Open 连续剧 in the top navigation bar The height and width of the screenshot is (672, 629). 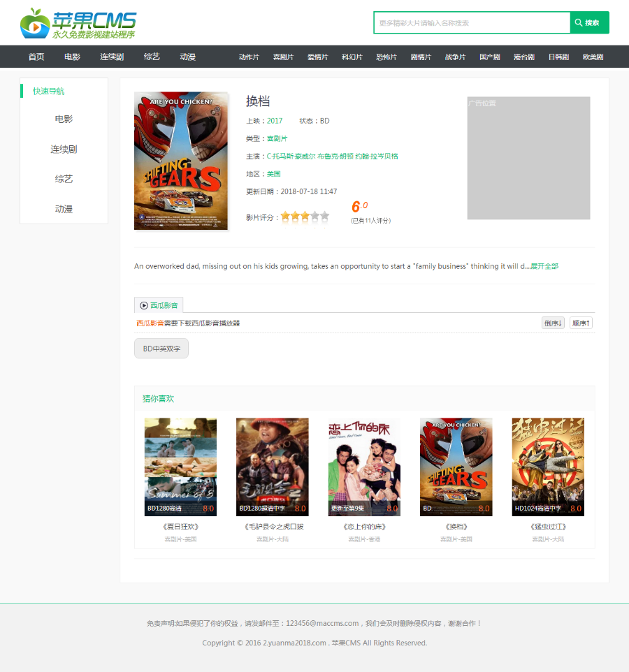point(112,57)
